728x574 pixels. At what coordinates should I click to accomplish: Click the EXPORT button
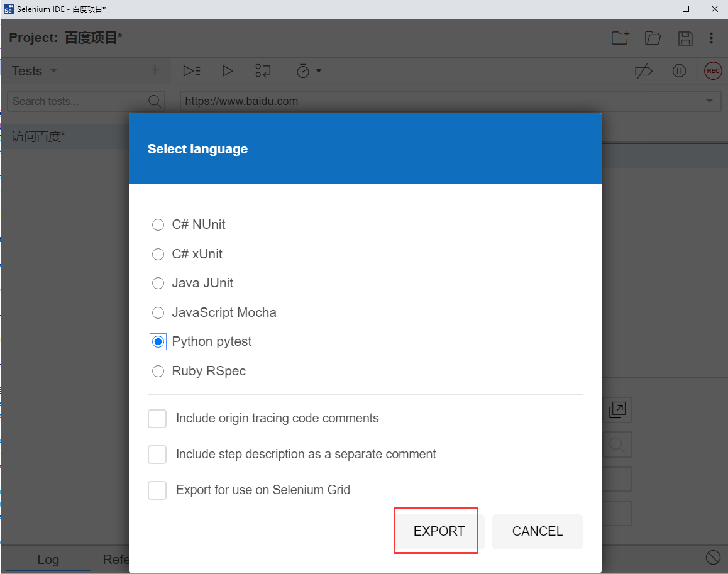coord(436,531)
